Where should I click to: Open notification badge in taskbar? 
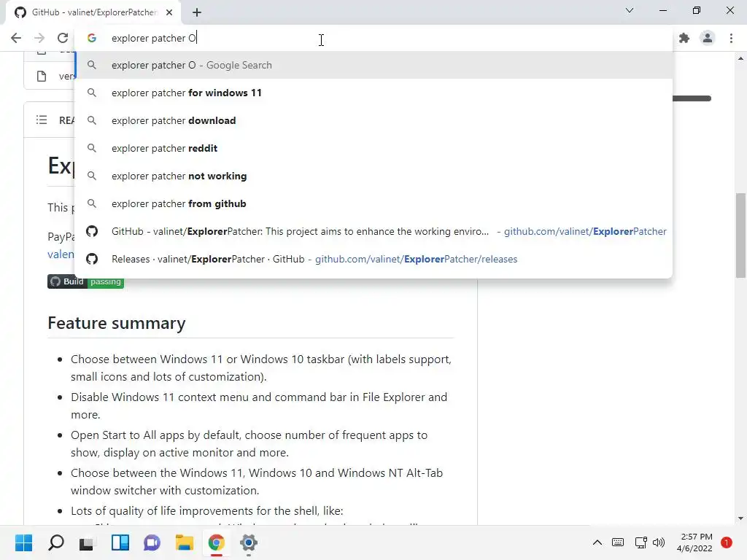(727, 542)
